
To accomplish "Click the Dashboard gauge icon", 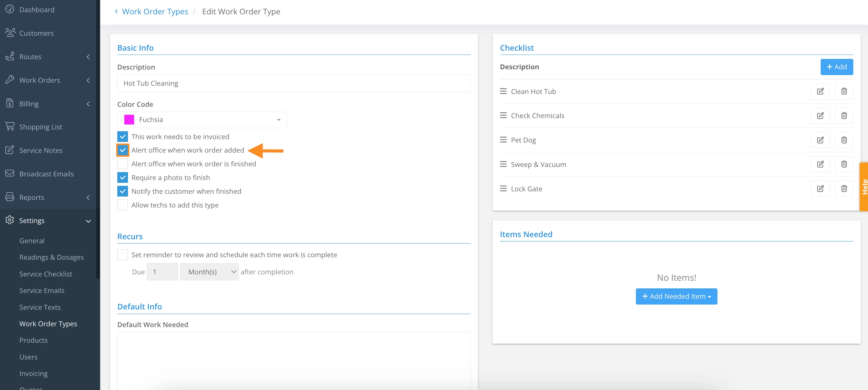I will pos(10,9).
